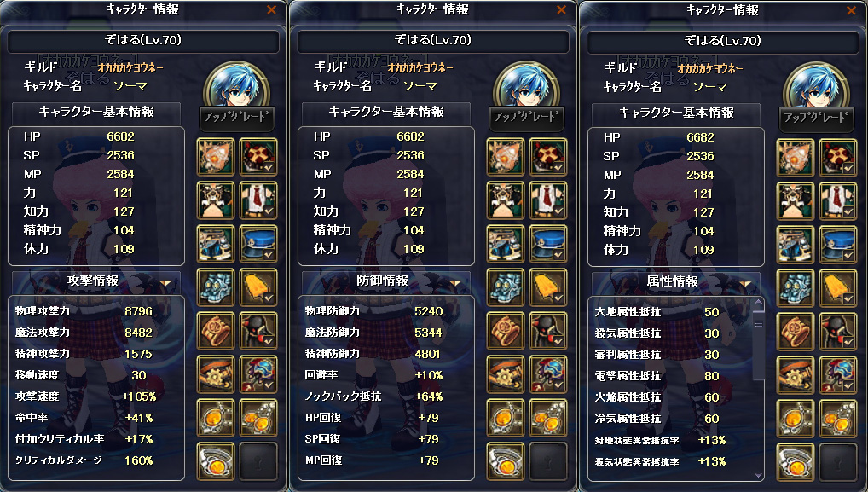
Task: Select the bronze bracelet icon in right panel
Action: pyautogui.click(x=795, y=332)
